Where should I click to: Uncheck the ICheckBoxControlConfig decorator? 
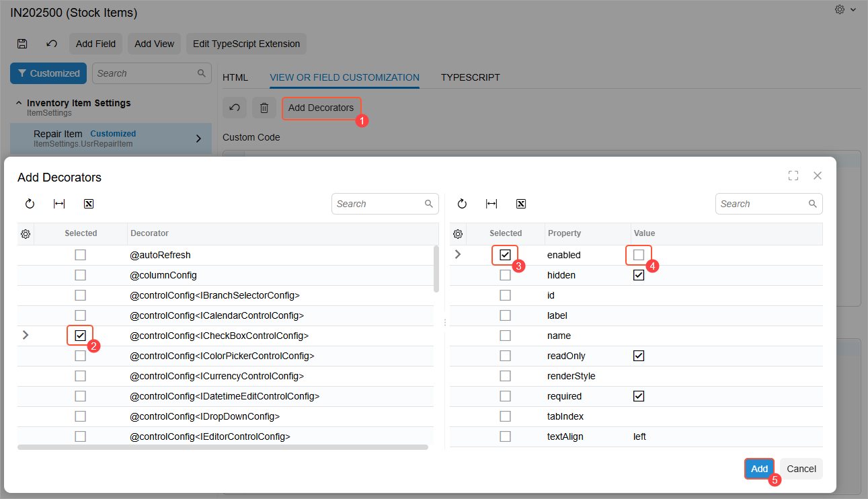81,336
